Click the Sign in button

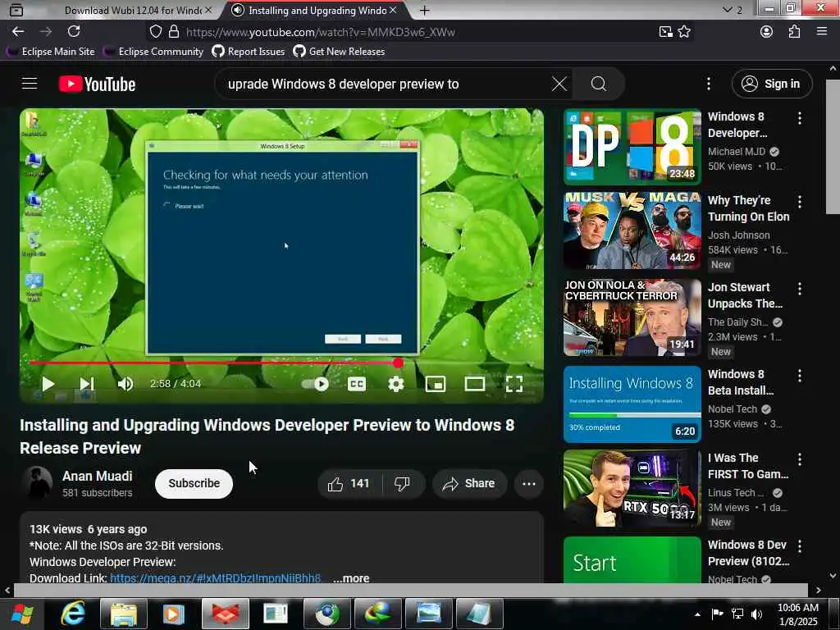[772, 84]
